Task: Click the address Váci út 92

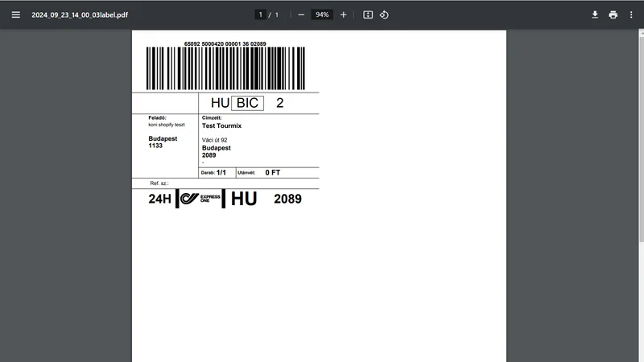Action: click(214, 140)
